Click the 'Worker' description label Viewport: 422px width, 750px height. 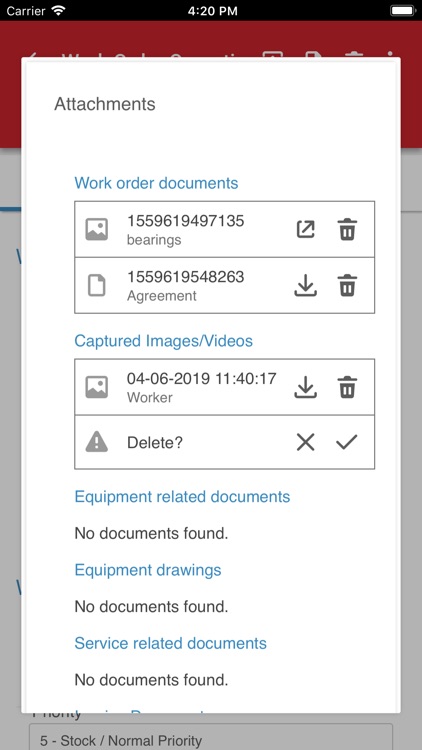pyautogui.click(x=150, y=397)
